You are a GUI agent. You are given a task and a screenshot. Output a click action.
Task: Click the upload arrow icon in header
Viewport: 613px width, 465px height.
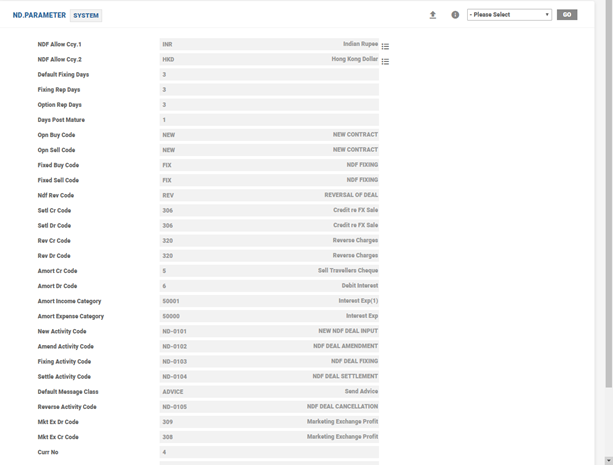tap(433, 15)
